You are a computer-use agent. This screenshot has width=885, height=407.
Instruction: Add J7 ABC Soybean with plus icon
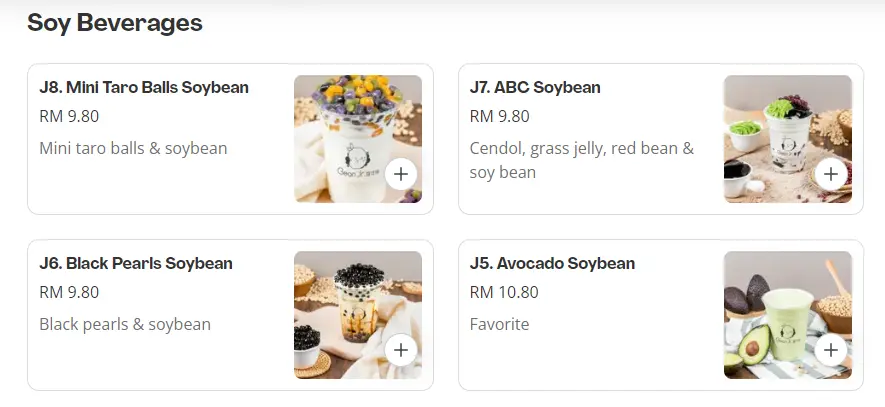tap(831, 174)
